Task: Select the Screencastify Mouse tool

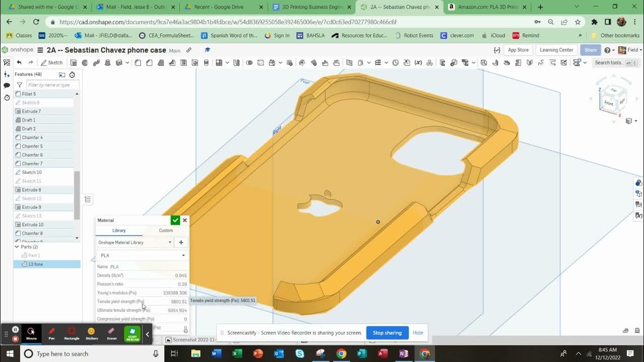Action: coord(31,334)
